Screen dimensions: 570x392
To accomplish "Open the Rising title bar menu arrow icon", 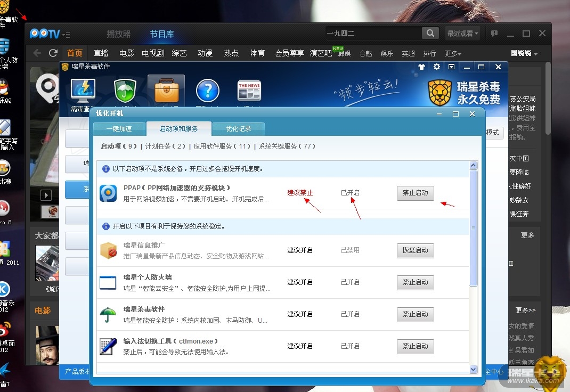I will click(452, 67).
